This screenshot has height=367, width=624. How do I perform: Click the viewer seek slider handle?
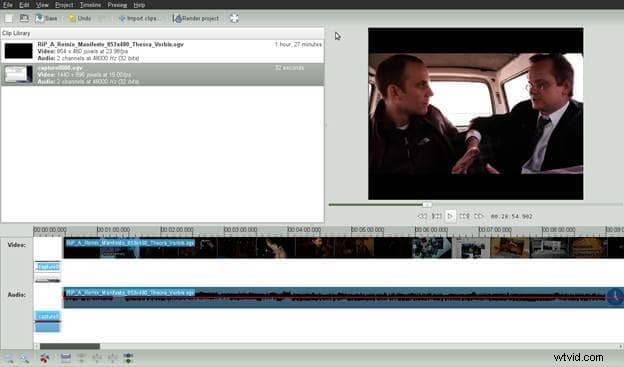427,205
